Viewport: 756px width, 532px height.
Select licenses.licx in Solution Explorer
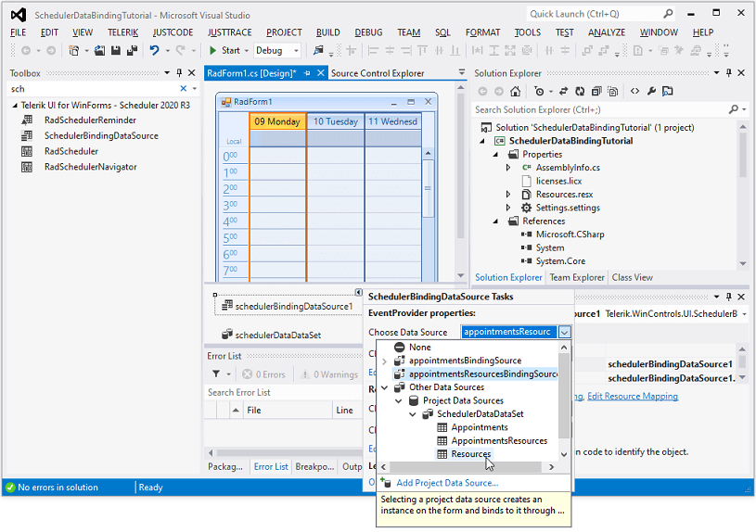[558, 181]
